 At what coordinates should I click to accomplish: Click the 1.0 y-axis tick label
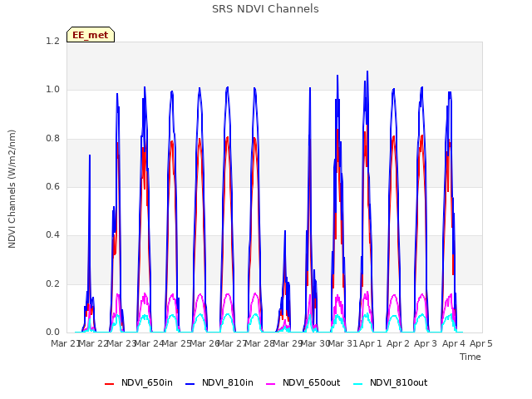point(52,90)
